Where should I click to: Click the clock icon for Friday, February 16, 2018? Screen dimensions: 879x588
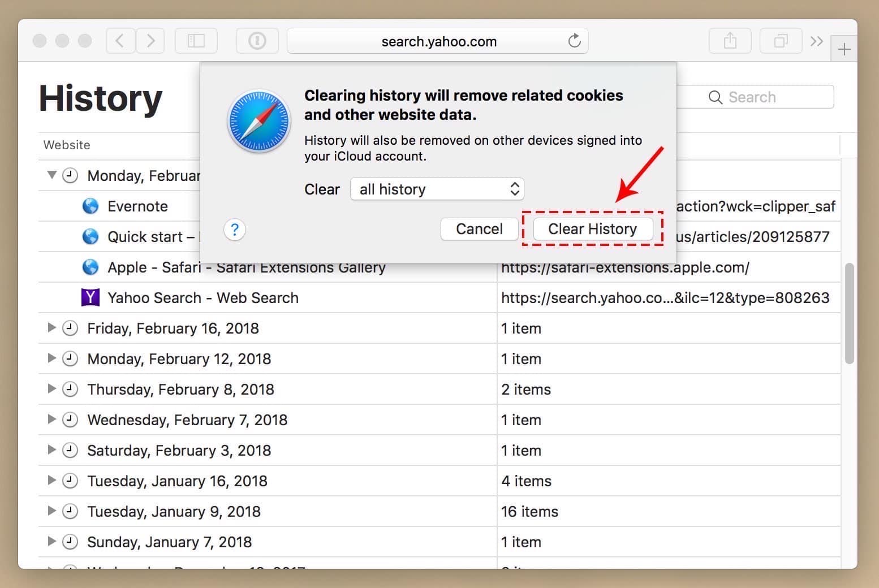(x=70, y=328)
